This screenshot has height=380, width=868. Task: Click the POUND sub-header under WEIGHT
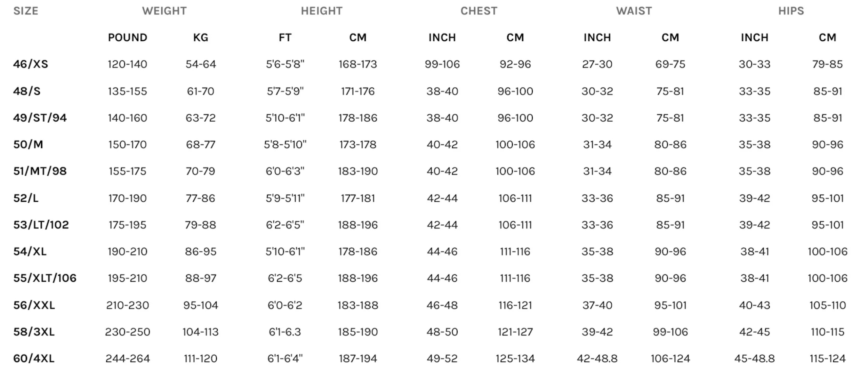pos(127,37)
